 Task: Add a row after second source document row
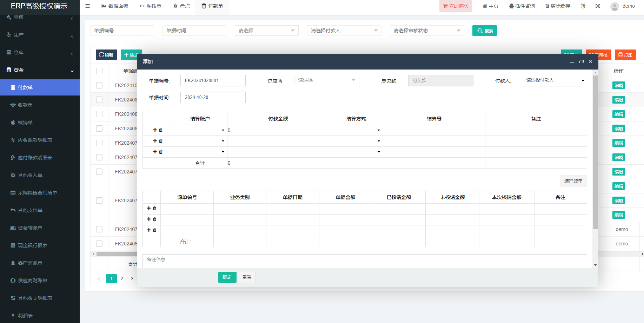pos(149,219)
